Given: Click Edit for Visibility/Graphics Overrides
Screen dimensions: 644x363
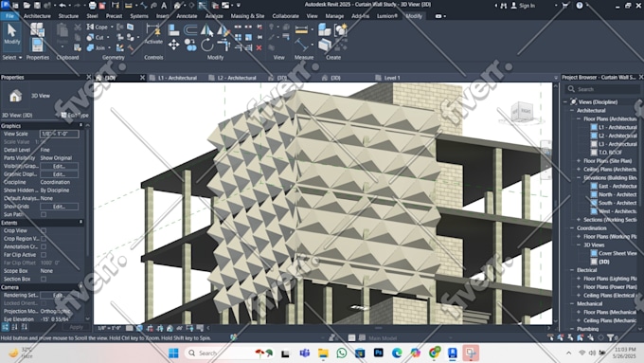Looking at the screenshot, I should pos(59,166).
